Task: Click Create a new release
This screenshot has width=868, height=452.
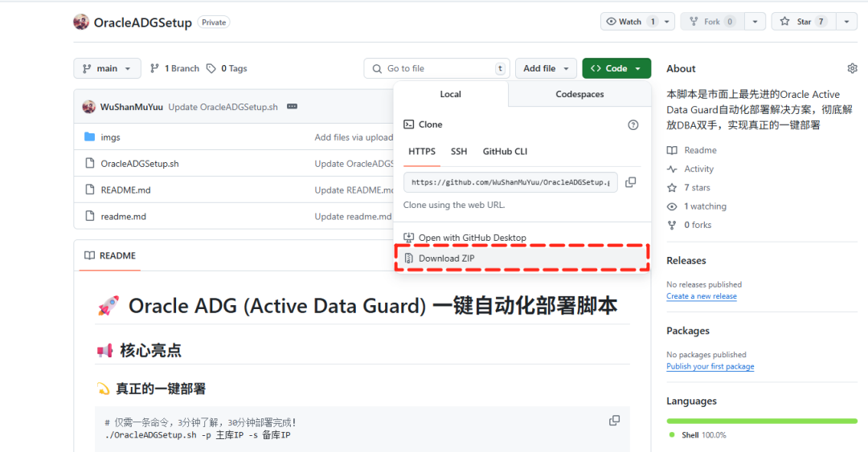Action: 702,296
